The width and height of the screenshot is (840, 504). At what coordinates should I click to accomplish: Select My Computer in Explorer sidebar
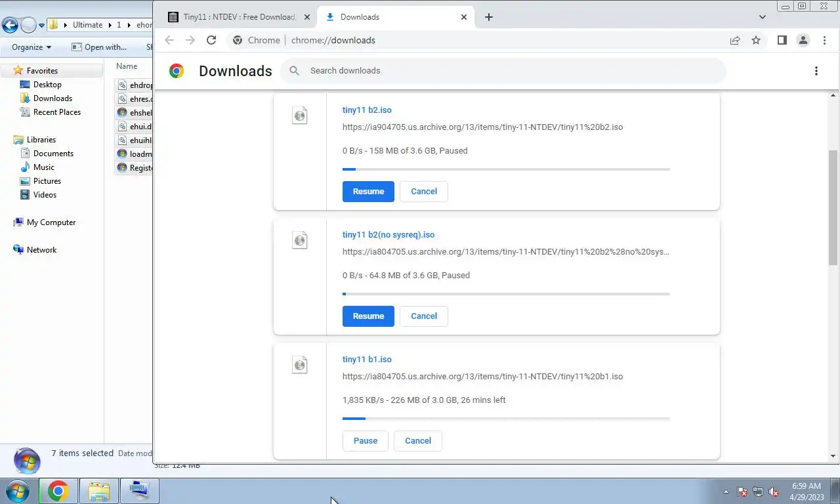click(51, 222)
